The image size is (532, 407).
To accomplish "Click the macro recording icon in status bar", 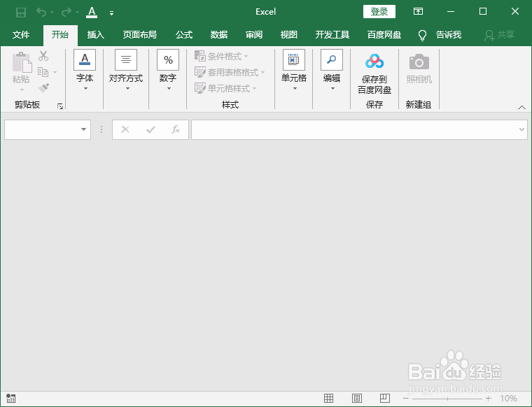I will [11, 399].
